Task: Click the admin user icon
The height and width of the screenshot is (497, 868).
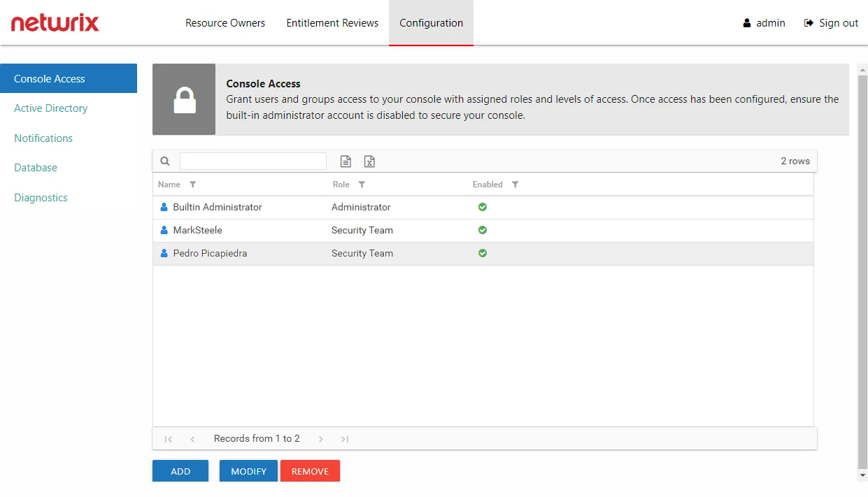Action: point(747,23)
